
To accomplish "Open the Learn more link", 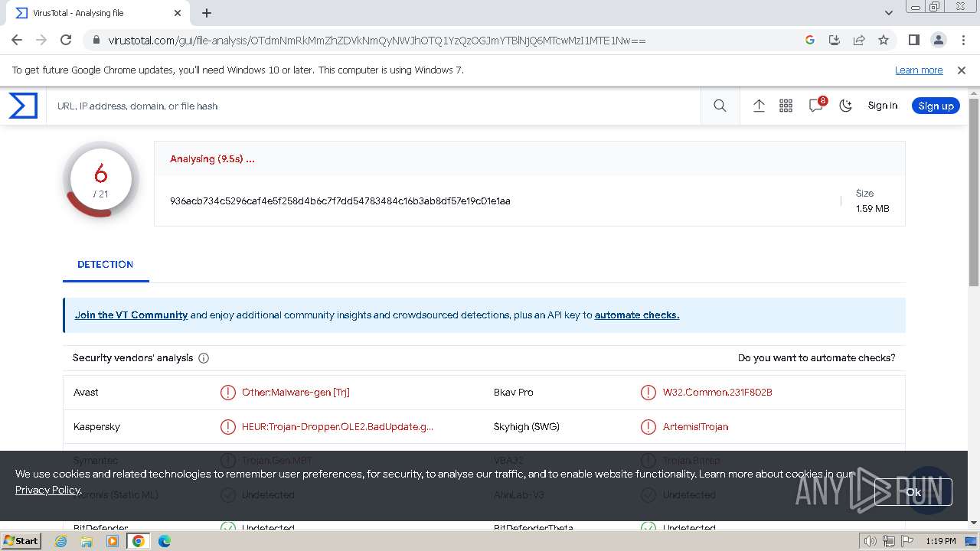I will click(x=919, y=70).
